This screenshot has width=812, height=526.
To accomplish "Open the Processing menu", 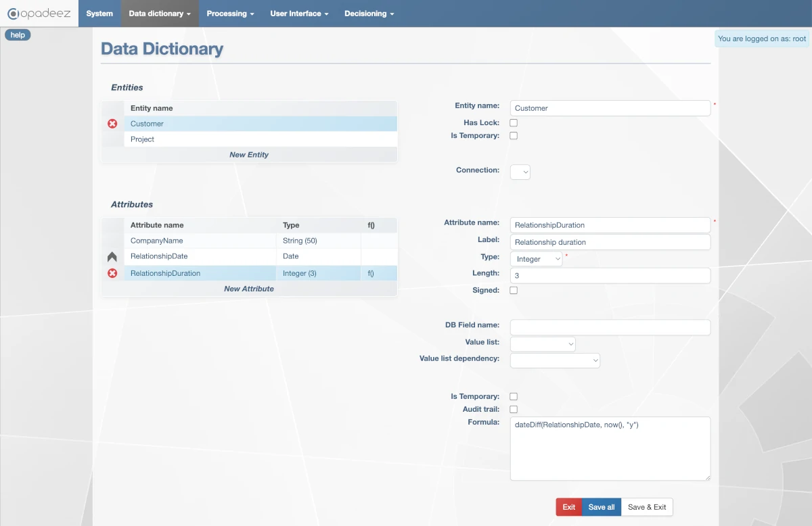I will coord(230,14).
